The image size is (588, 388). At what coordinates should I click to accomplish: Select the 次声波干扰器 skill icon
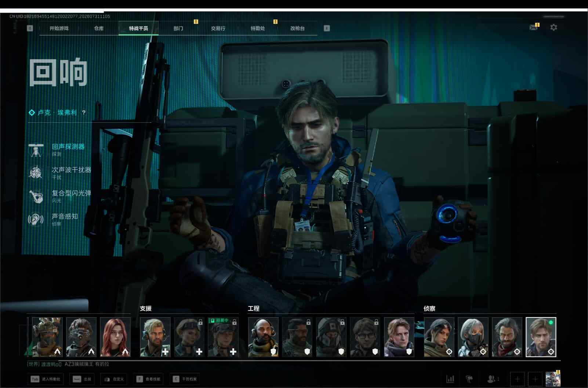(x=36, y=173)
